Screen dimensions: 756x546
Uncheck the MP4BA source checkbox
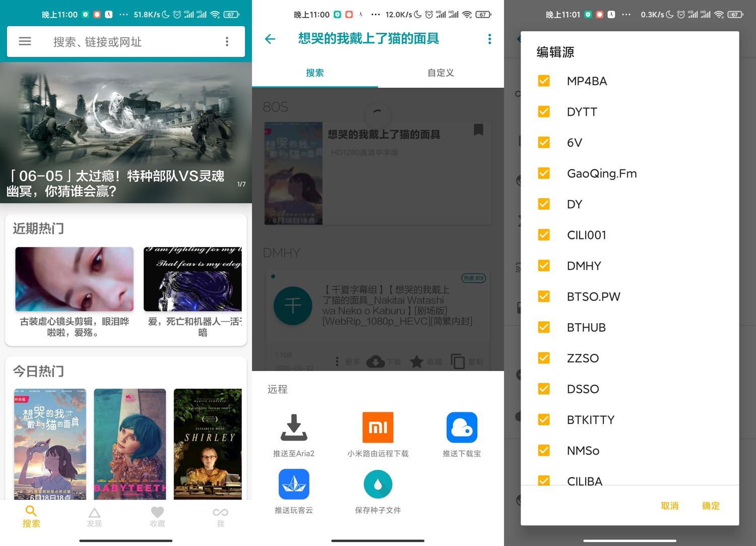[544, 81]
